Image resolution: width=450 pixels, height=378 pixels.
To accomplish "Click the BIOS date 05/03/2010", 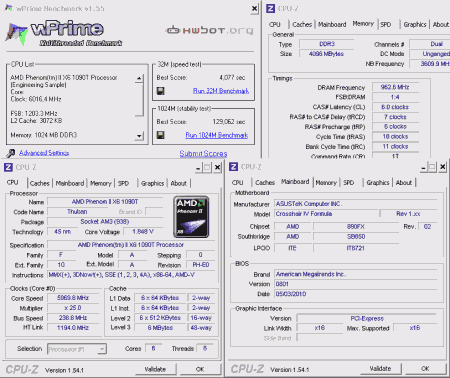I will (x=355, y=294).
